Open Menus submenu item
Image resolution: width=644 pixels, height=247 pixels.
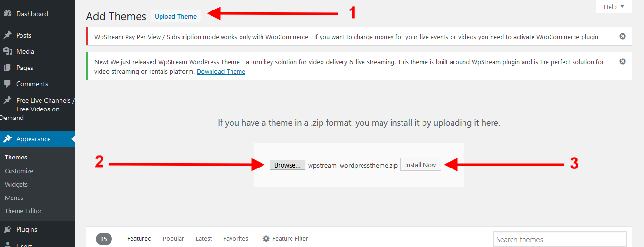[14, 198]
